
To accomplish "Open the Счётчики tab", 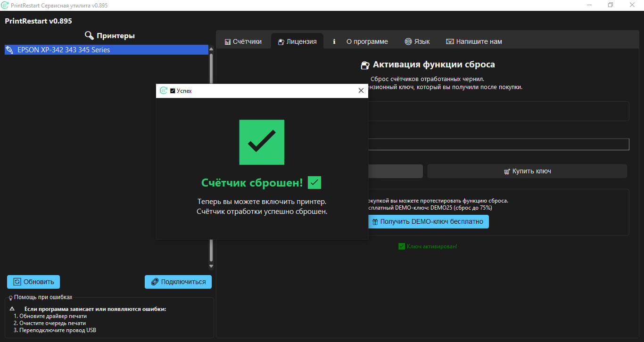I will coord(243,41).
